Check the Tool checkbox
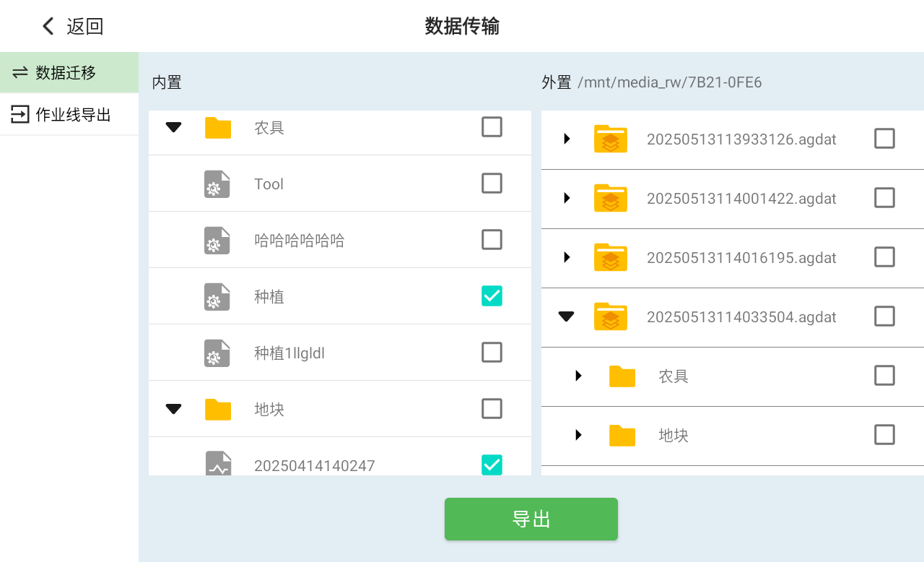Screen dimensions: 924x578 (x=492, y=184)
